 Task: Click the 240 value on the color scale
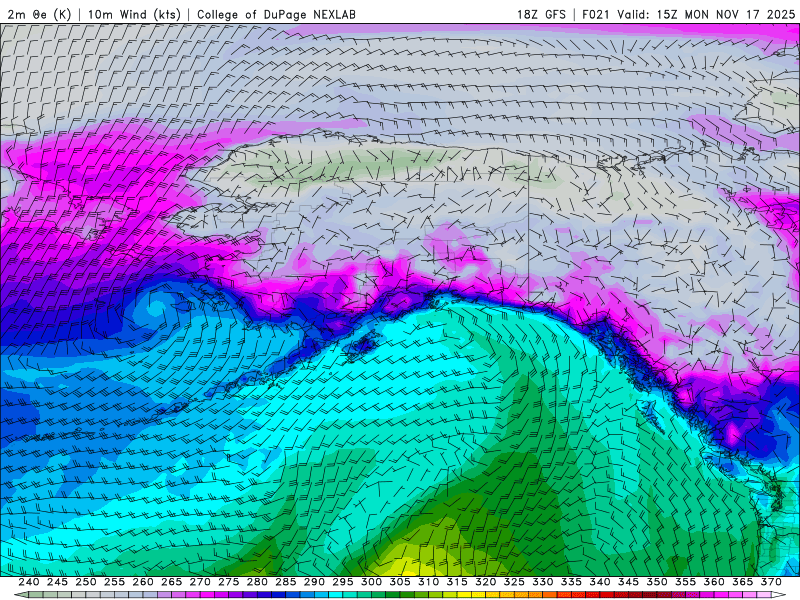click(29, 582)
